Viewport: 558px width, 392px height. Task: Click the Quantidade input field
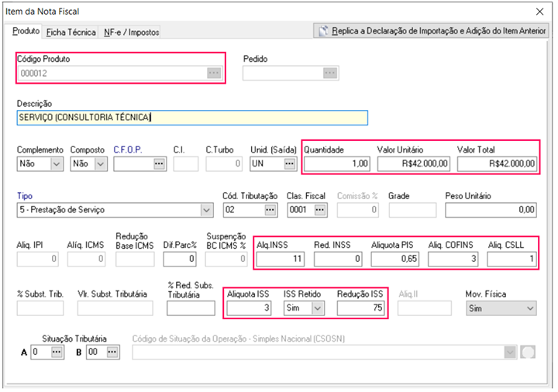coord(337,164)
